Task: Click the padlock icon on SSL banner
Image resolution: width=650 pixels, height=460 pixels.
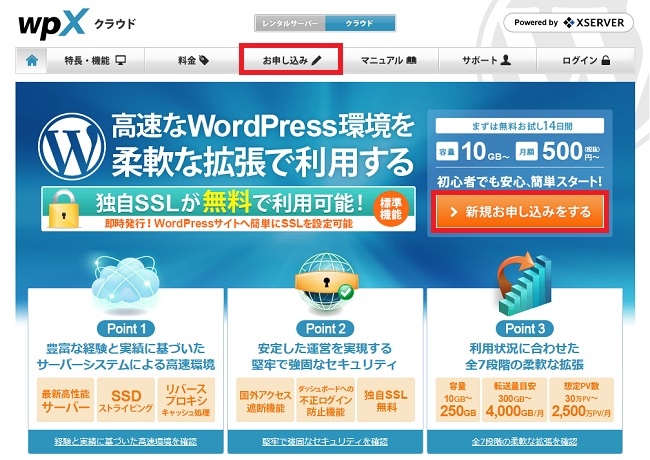Action: [x=63, y=209]
